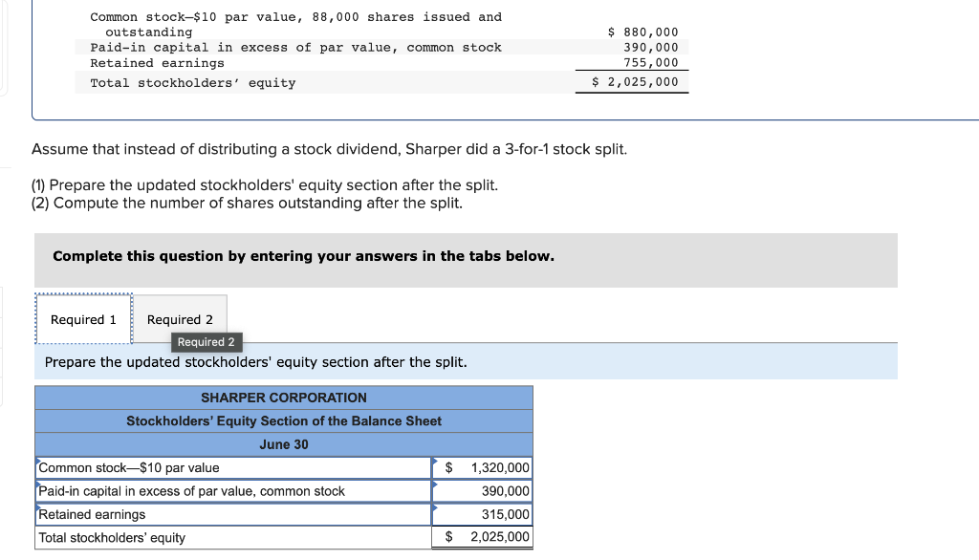Click the caret beside the 390,000 amount cell

click(436, 485)
